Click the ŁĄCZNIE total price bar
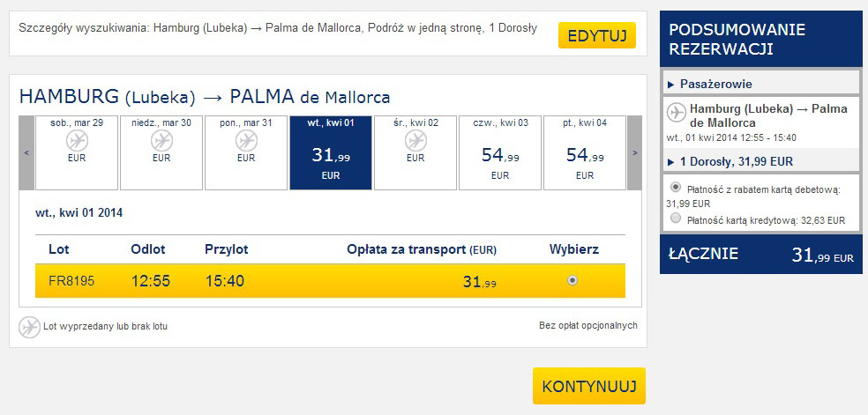 [761, 254]
